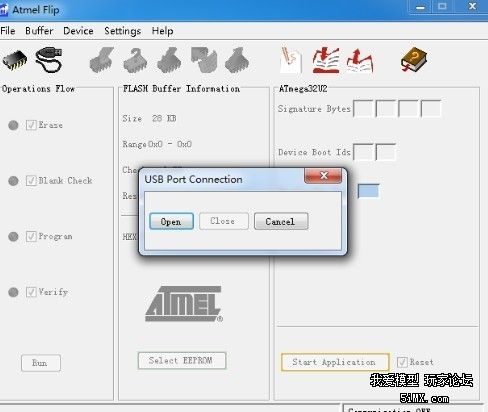The image size is (488, 412).
Task: Open the Settings menu
Action: tap(123, 31)
